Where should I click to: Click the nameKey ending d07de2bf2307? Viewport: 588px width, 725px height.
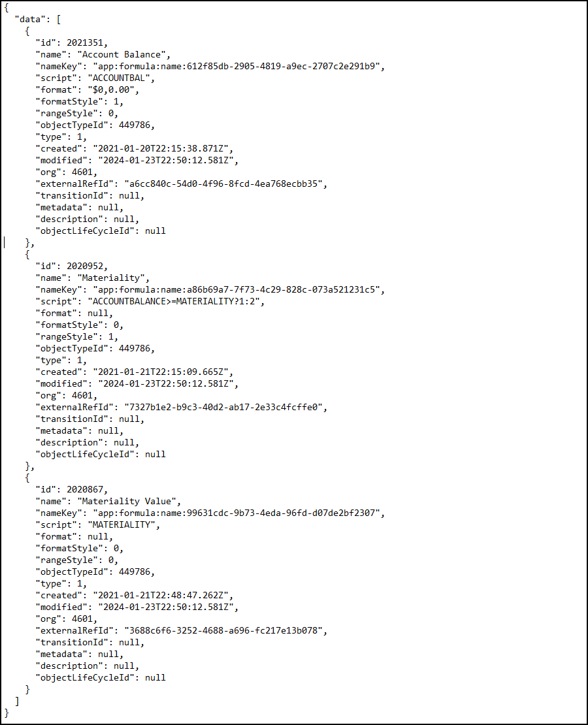[237, 513]
